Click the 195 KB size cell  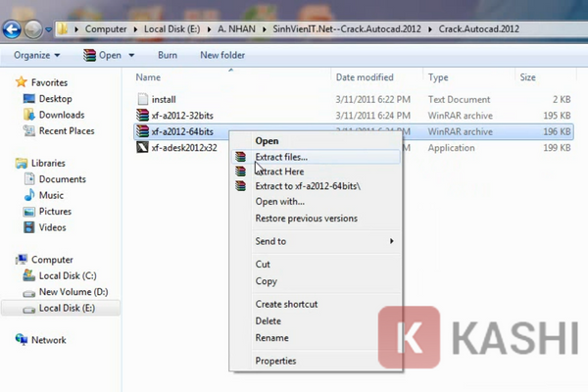(x=557, y=116)
